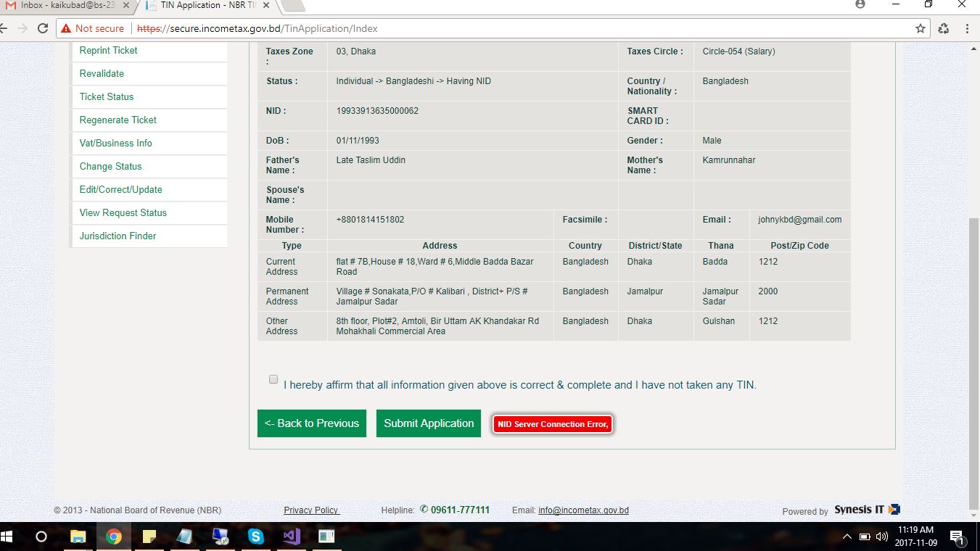This screenshot has width=980, height=551.
Task: Reload the page with the refresh icon
Action: coord(42,28)
